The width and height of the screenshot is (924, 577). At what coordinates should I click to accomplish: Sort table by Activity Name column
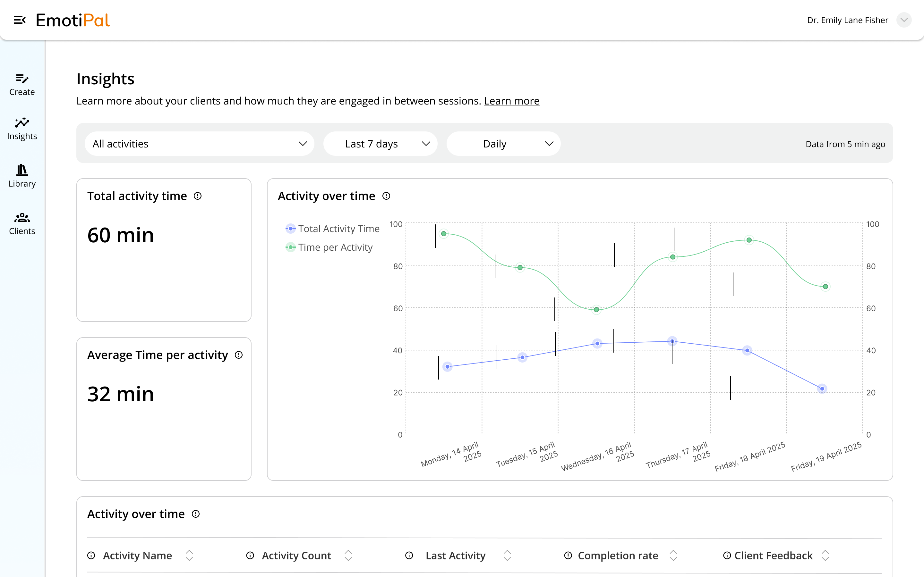point(189,556)
